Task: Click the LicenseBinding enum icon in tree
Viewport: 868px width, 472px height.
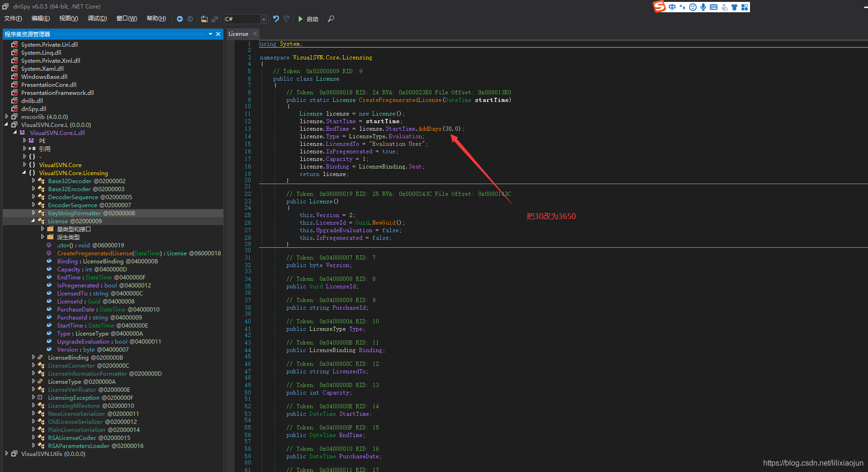Action: pyautogui.click(x=41, y=357)
